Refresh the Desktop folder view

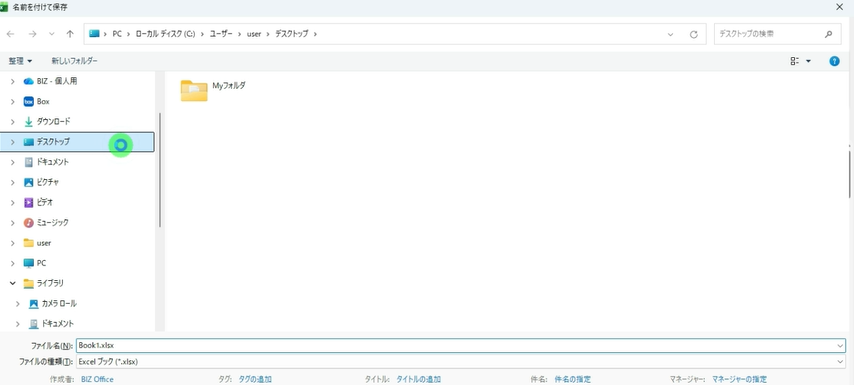[x=693, y=34]
